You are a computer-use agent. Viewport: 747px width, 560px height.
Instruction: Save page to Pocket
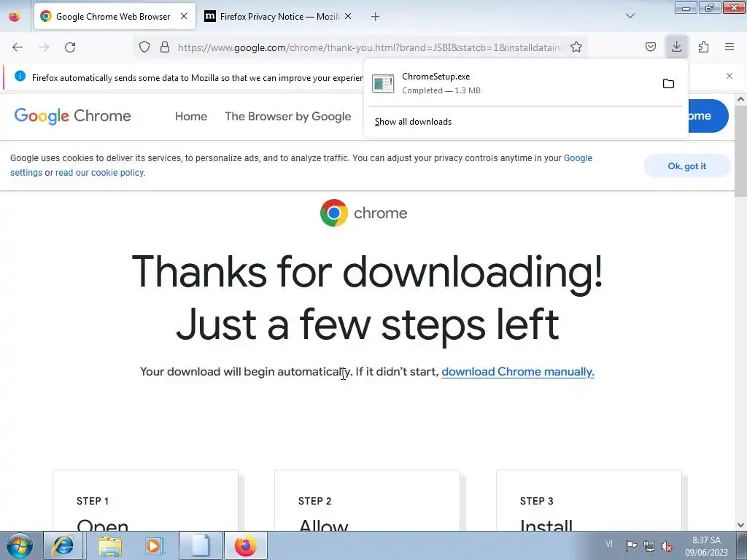(x=650, y=47)
